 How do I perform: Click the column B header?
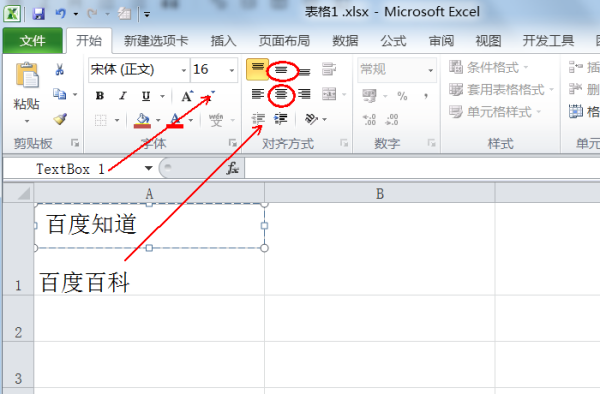380,193
